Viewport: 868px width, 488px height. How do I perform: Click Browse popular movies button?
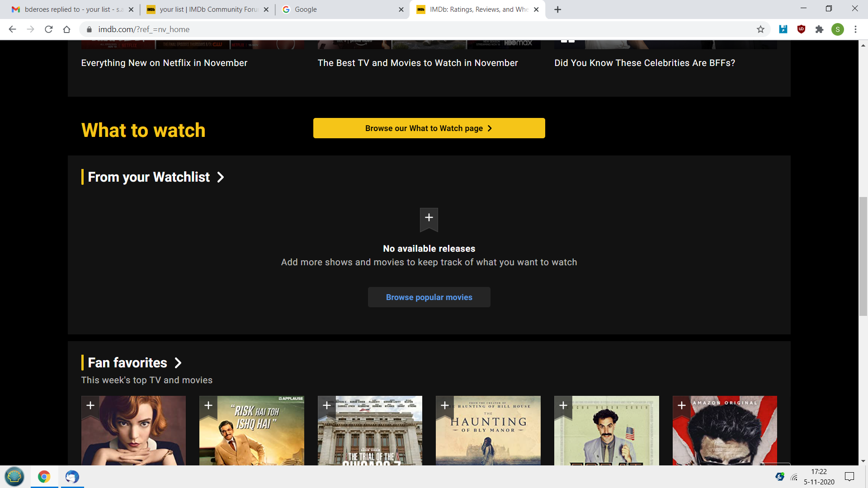click(x=429, y=297)
